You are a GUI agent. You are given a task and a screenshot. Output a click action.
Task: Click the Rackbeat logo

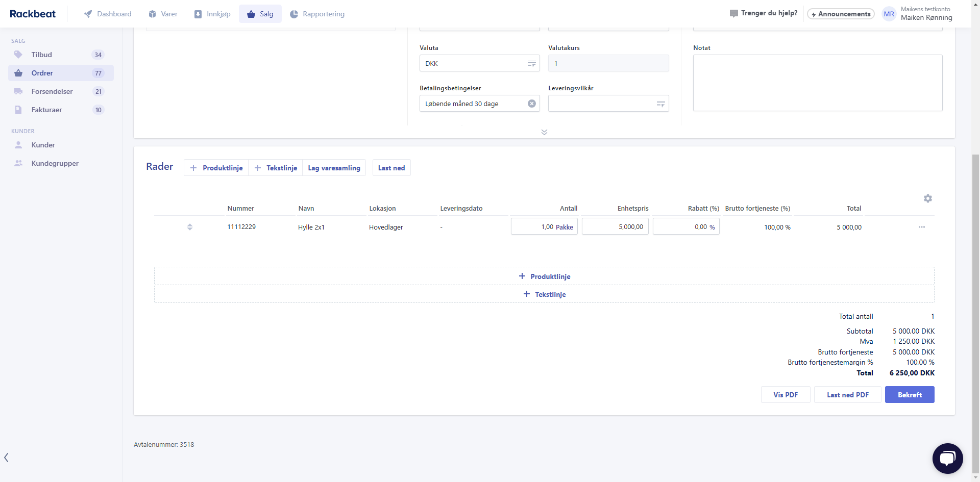pyautogui.click(x=33, y=14)
